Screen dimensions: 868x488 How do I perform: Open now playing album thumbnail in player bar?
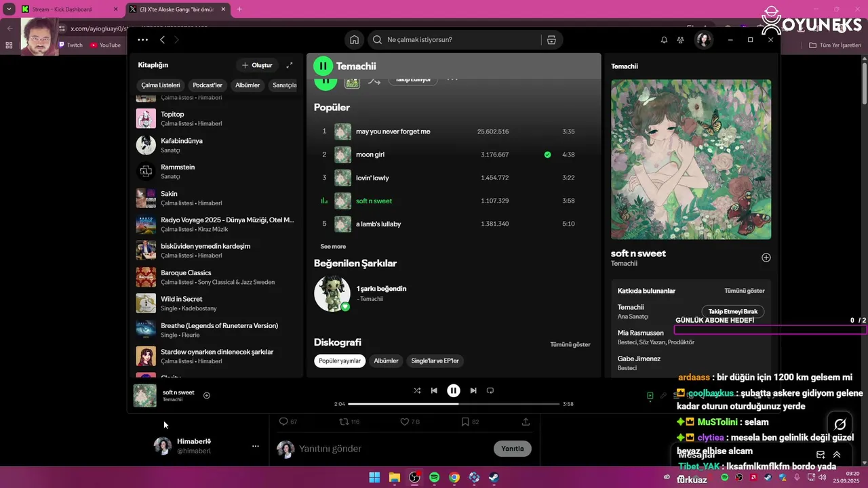145,396
